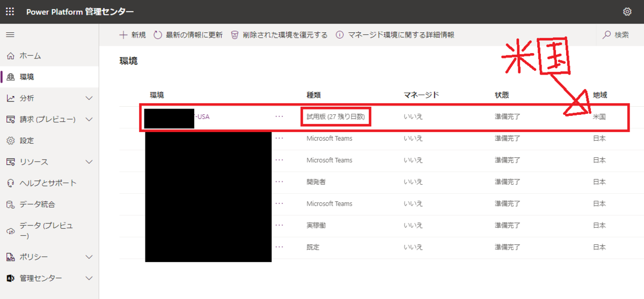This screenshot has height=299, width=644.
Task: Click いいえ in the 実稼働 row
Action: (413, 225)
